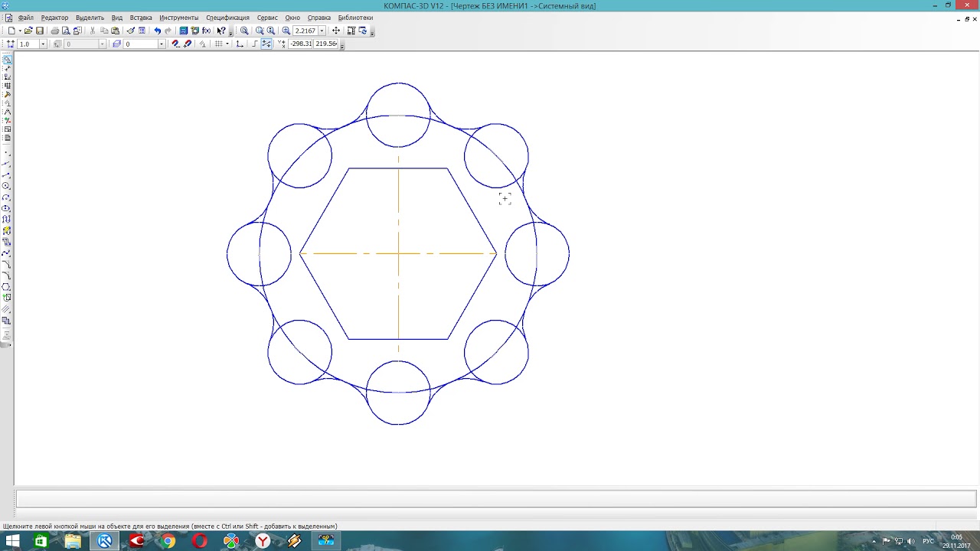Image resolution: width=980 pixels, height=551 pixels.
Task: Select the Auxiliary line tool
Action: point(7,163)
